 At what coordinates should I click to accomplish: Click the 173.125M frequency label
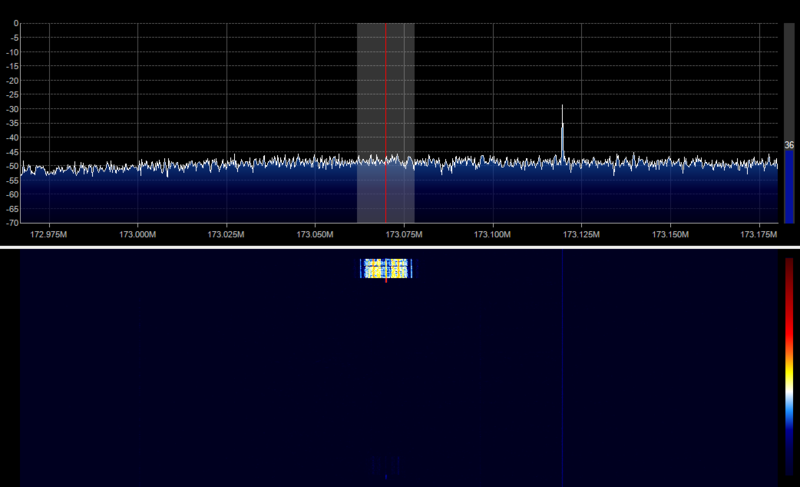(582, 235)
